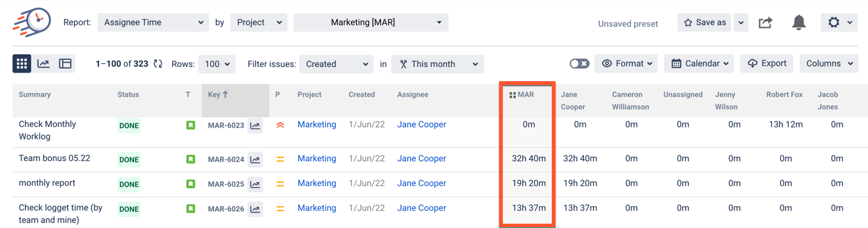Click the highest priority icon of MAR-6023
Screen dimensions: 868x228
coord(280,125)
